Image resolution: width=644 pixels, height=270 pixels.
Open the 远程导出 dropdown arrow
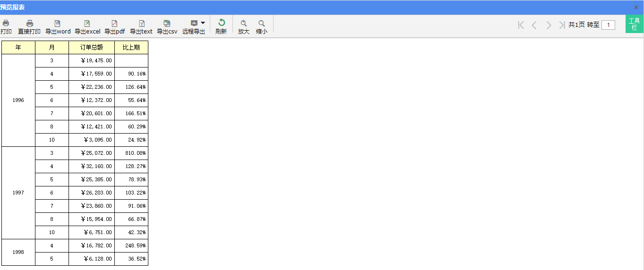pyautogui.click(x=203, y=23)
